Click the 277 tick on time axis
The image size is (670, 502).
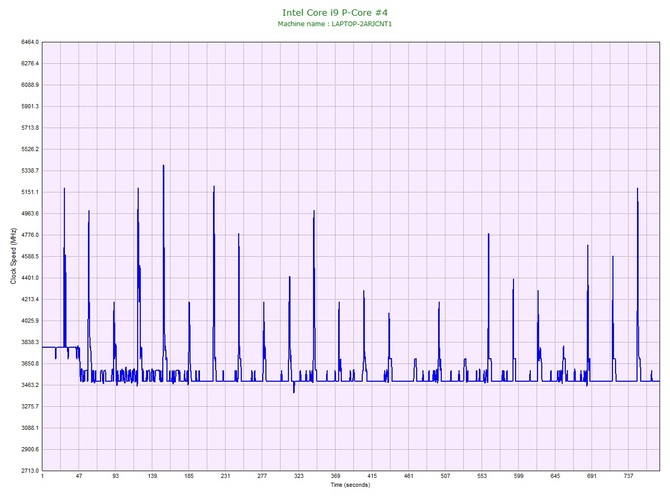pyautogui.click(x=262, y=476)
